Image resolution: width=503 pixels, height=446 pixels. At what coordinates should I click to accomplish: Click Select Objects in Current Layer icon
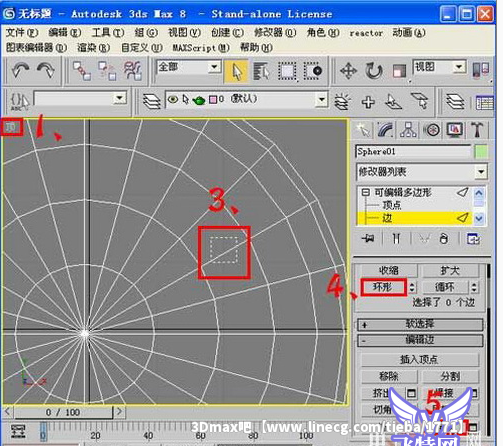pyautogui.click(x=393, y=101)
